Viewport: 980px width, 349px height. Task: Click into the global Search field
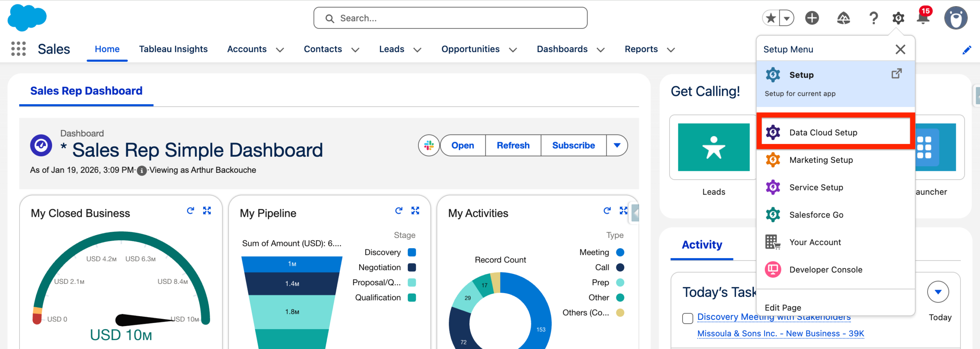(450, 18)
